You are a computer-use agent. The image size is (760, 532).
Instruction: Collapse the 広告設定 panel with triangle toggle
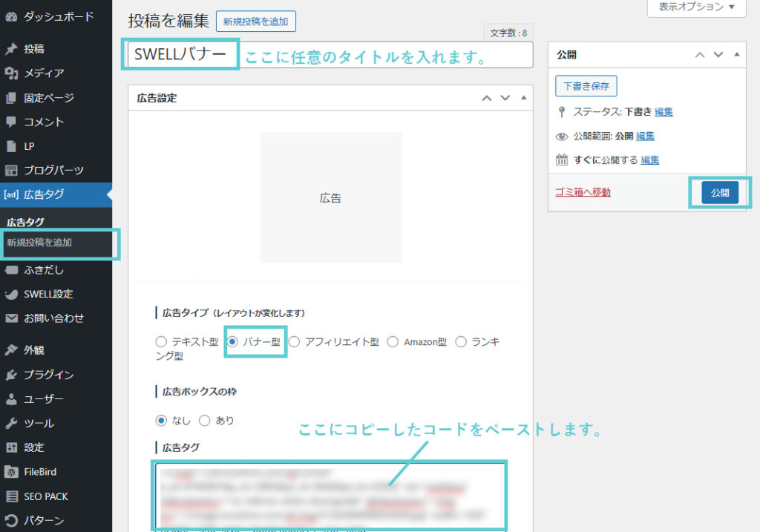click(523, 98)
